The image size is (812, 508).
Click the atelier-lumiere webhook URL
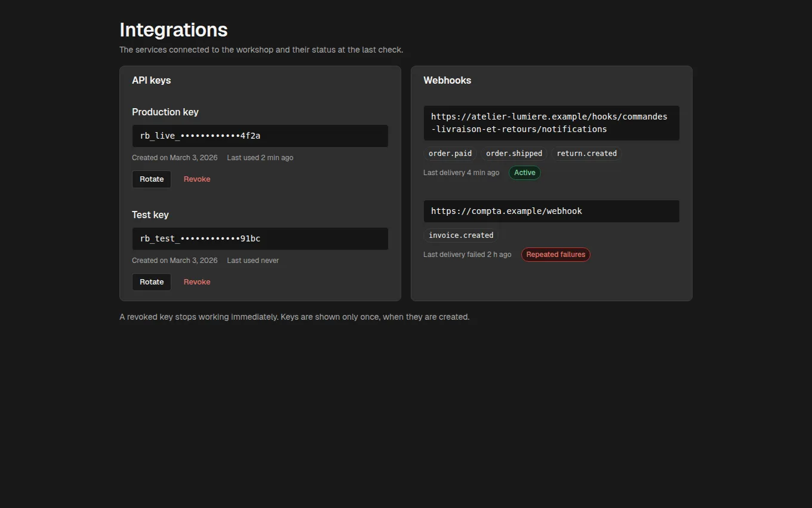pyautogui.click(x=552, y=123)
